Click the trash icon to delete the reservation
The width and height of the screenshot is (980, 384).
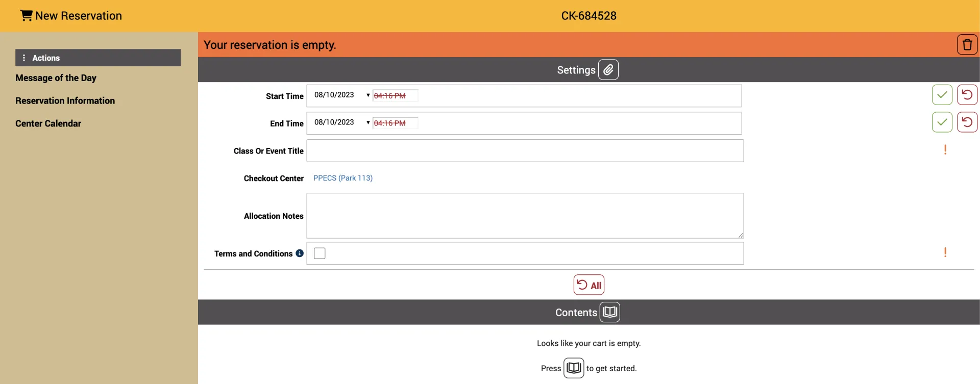coord(967,45)
